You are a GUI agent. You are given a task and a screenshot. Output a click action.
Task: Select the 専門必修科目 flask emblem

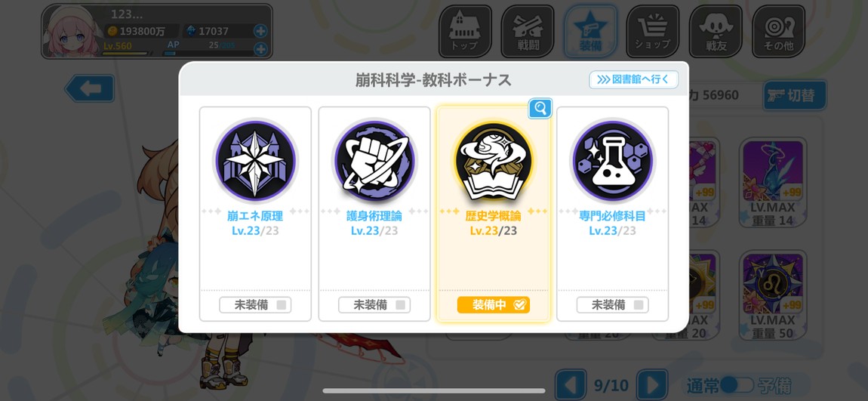tap(612, 162)
